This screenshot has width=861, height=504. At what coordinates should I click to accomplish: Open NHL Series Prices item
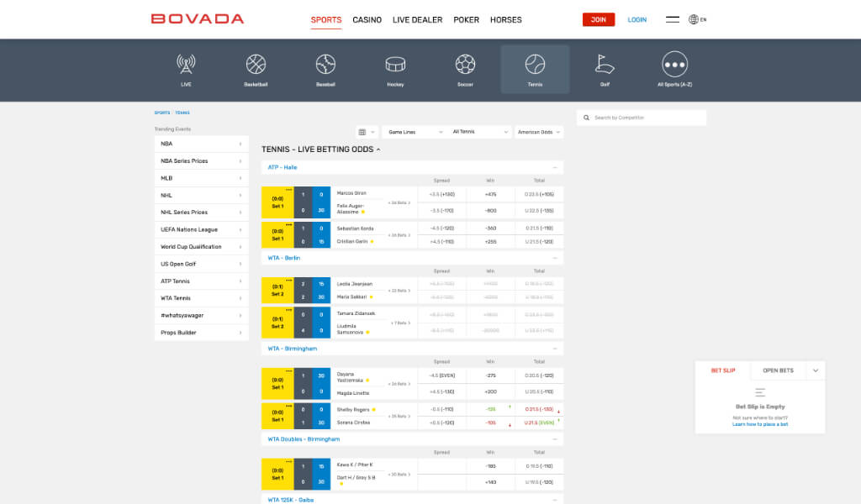tap(202, 213)
